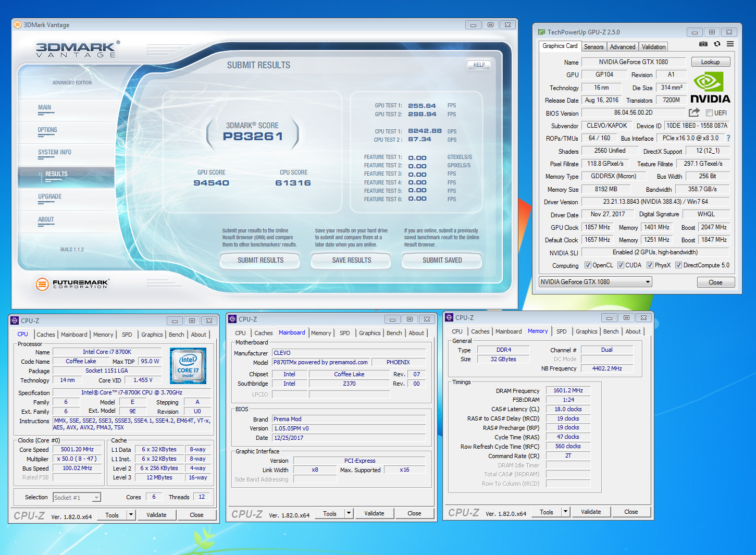Image resolution: width=756 pixels, height=555 pixels.
Task: Click the BIOS share/export arrow icon
Action: (693, 113)
